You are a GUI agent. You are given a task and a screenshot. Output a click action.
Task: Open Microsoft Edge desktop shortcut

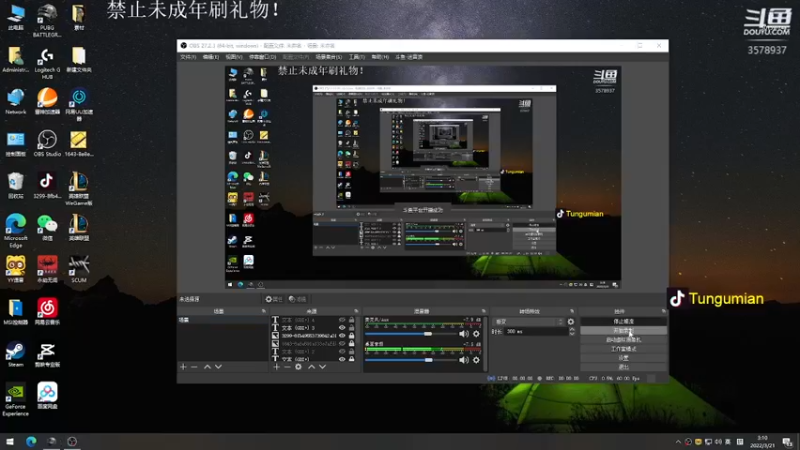(x=16, y=231)
